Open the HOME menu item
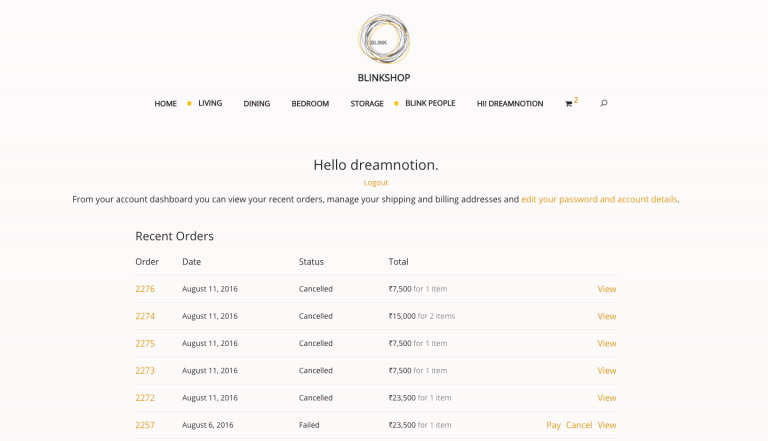Image resolution: width=768 pixels, height=441 pixels. click(x=166, y=104)
